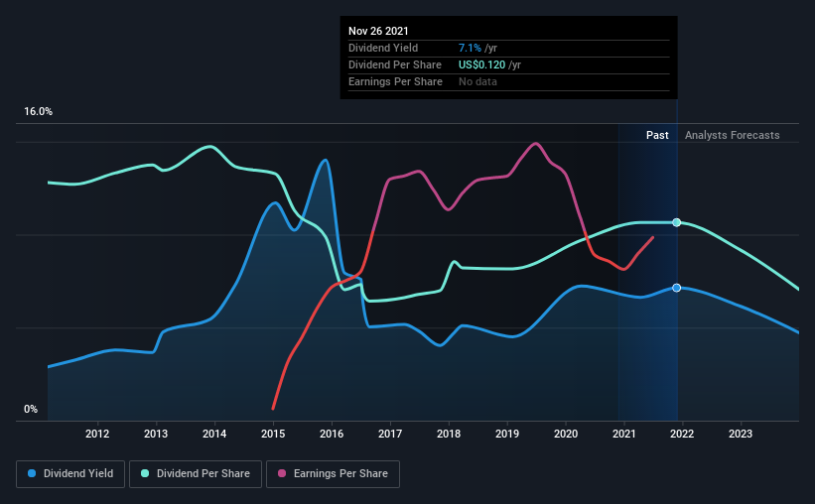Screen dimensions: 815x504
Task: Select the Dividend Yield data point marker
Action: [676, 288]
